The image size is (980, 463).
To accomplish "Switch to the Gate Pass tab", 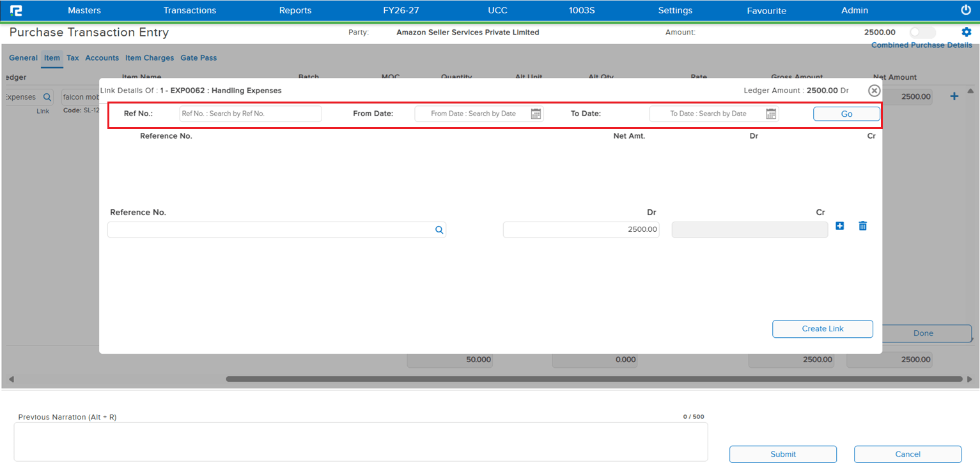I will (x=199, y=58).
